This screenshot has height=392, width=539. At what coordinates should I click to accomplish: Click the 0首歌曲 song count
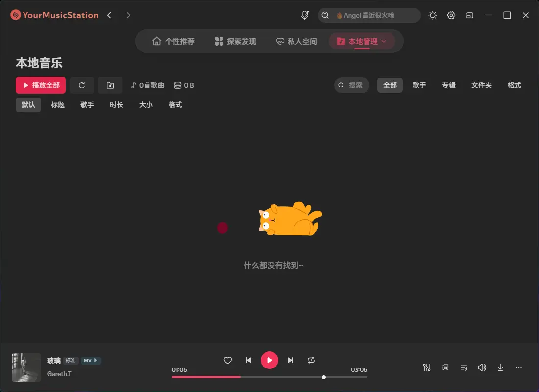tap(147, 85)
